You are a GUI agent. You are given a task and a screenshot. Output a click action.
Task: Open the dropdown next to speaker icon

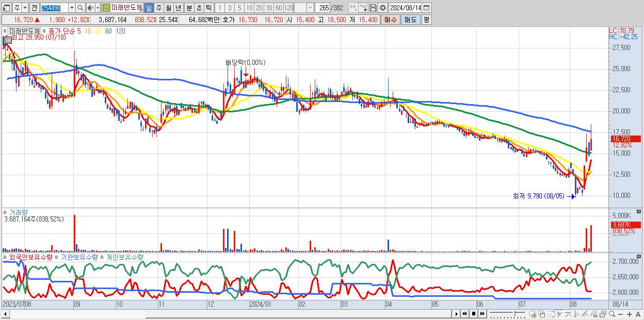tap(98, 8)
